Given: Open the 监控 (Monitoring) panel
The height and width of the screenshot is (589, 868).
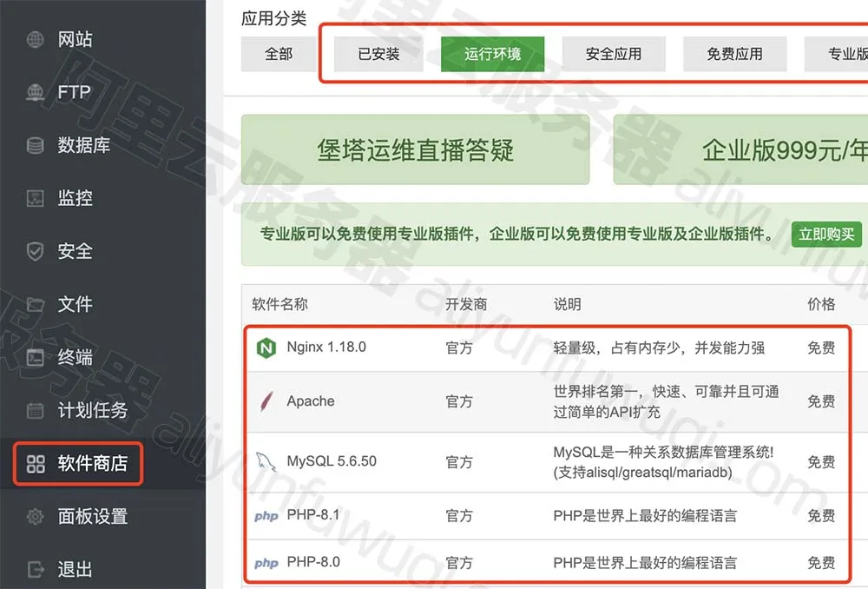Looking at the screenshot, I should (x=74, y=198).
